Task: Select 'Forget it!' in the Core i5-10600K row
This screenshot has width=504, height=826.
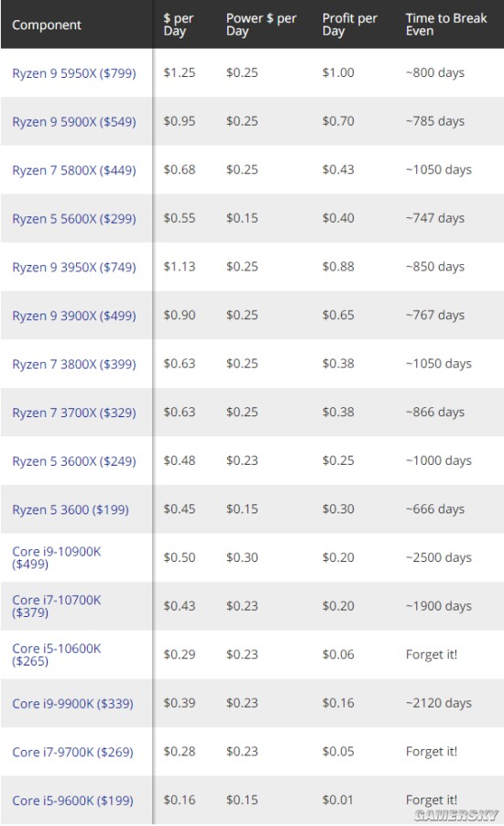Action: (x=432, y=655)
